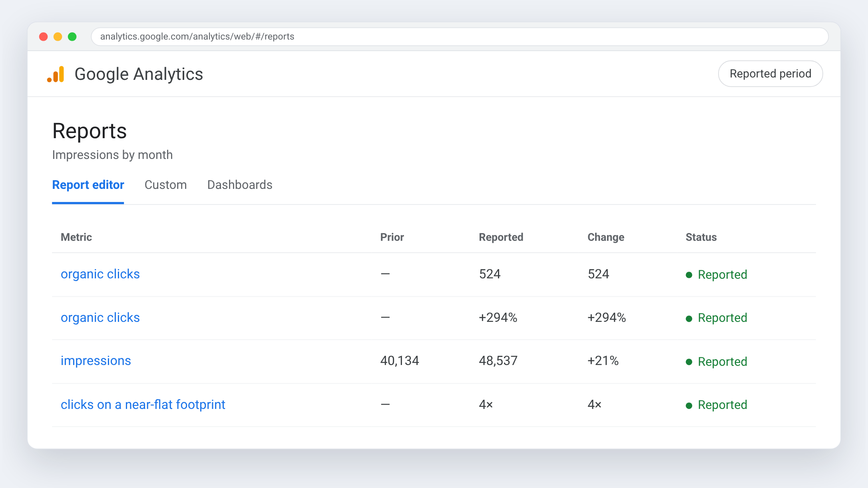The height and width of the screenshot is (488, 868).
Task: Click the Reports page heading
Action: pos(90,131)
